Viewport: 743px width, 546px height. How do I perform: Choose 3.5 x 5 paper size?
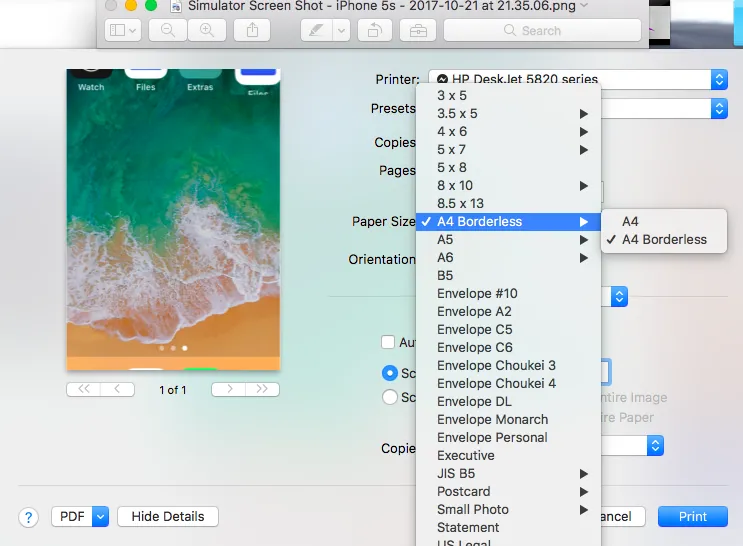(x=508, y=114)
